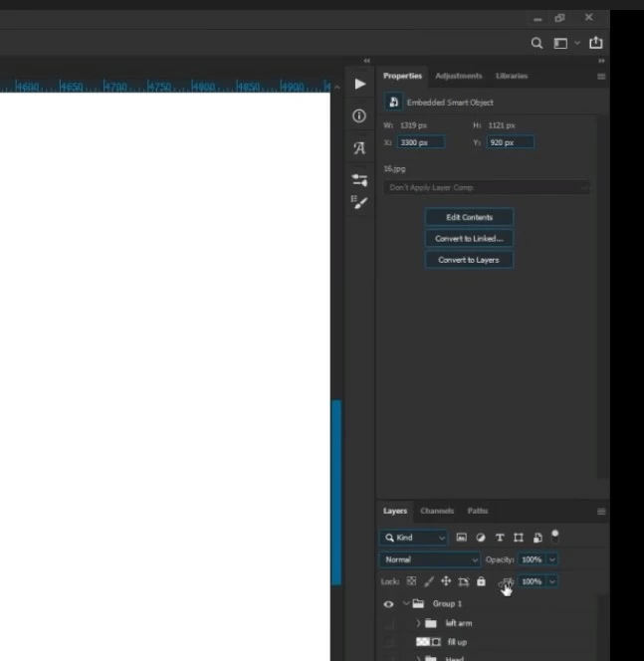Collapse the Group 1 chevron
This screenshot has height=661, width=644.
[x=406, y=603]
